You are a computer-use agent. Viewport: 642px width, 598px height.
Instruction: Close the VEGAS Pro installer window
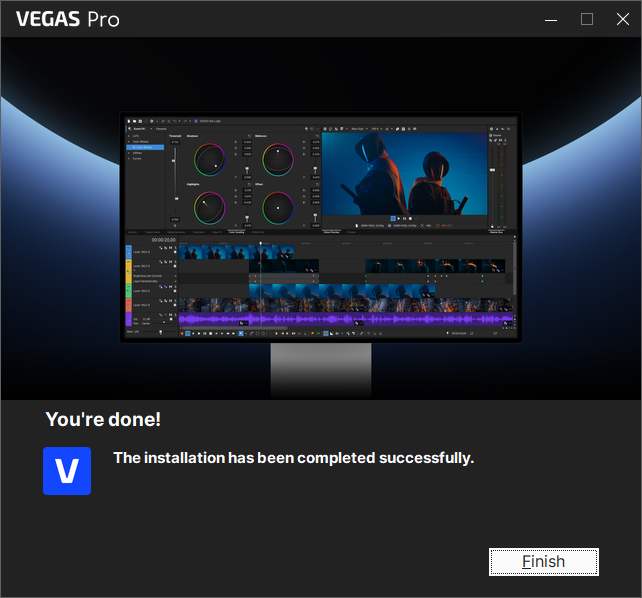pos(623,19)
